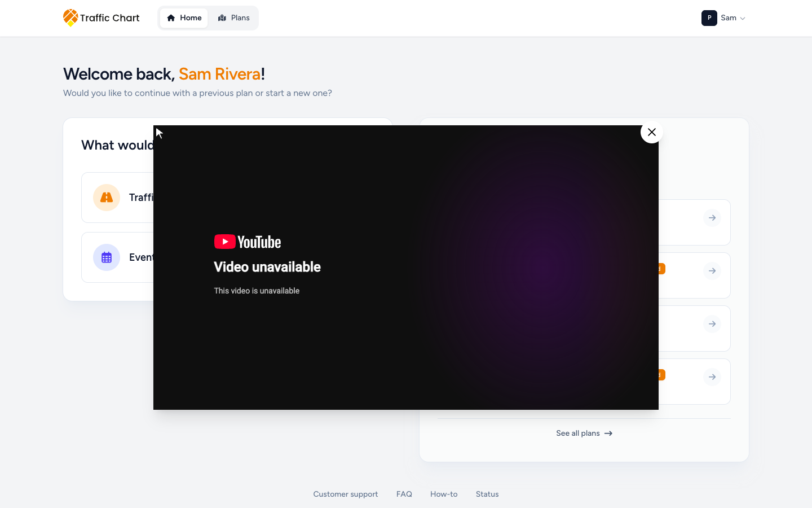Open the Customer support link

tap(346, 494)
